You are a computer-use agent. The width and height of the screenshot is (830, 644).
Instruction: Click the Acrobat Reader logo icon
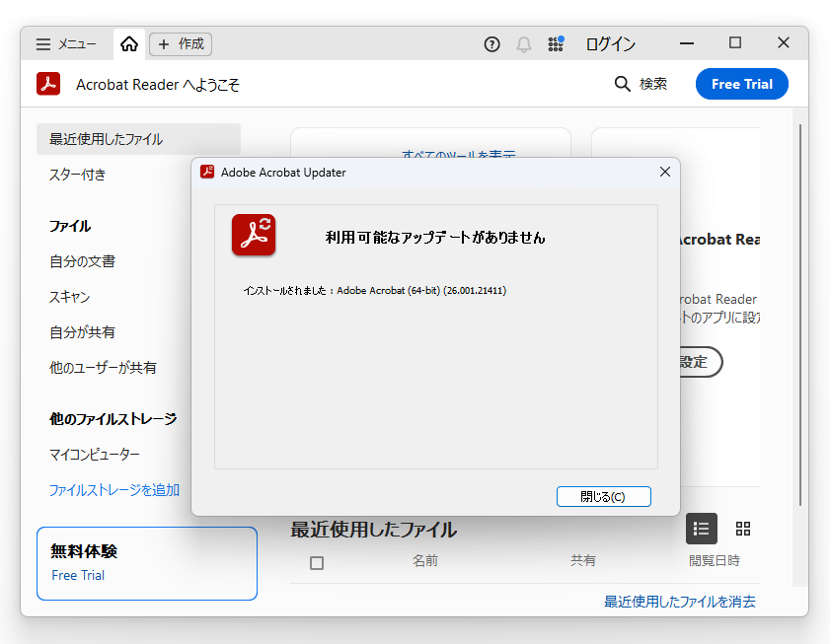[x=48, y=84]
